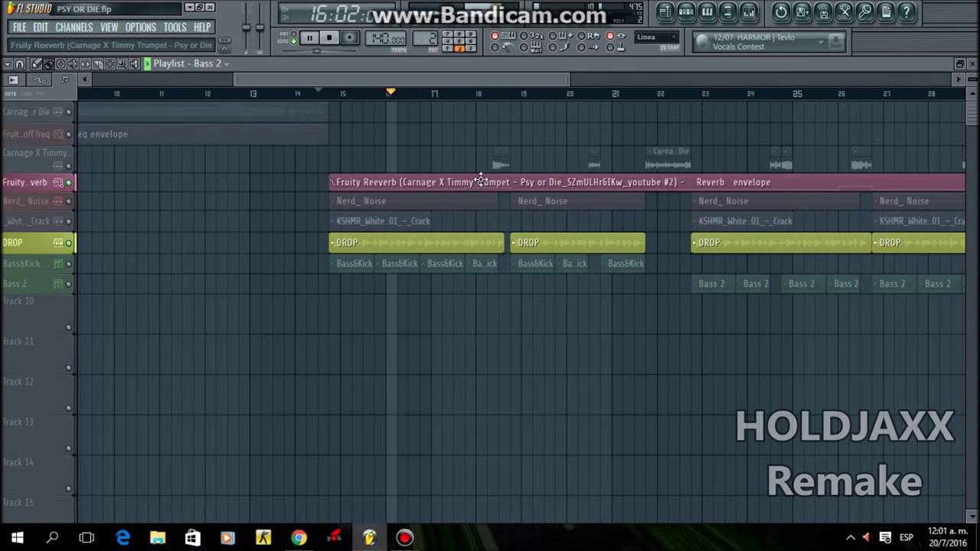Click the tempo display 140.000

[387, 38]
